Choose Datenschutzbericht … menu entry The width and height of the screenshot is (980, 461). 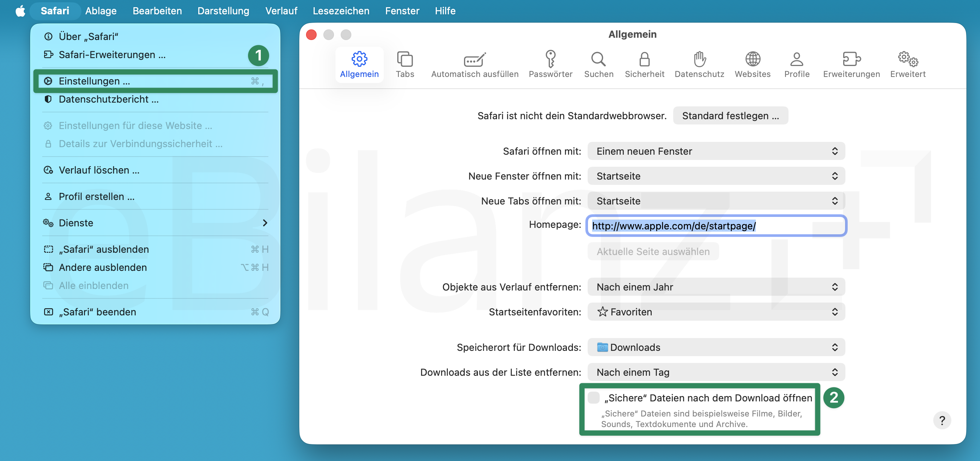coord(155,99)
